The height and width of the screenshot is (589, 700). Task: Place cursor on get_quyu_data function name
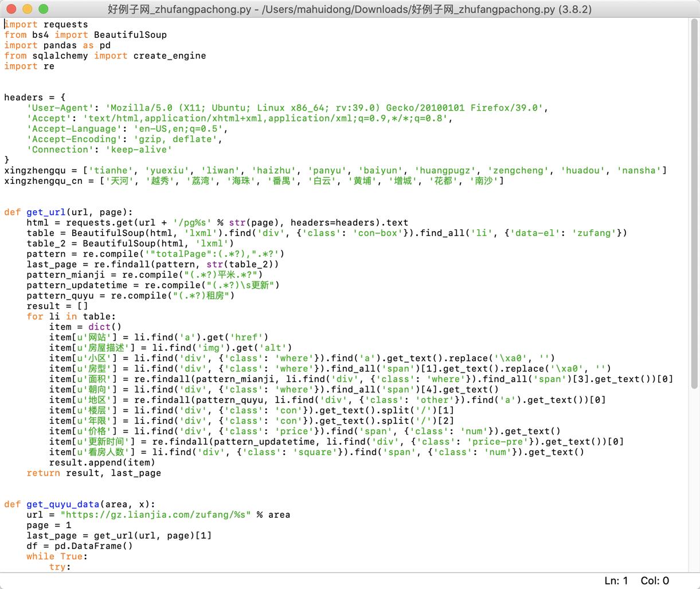62,504
